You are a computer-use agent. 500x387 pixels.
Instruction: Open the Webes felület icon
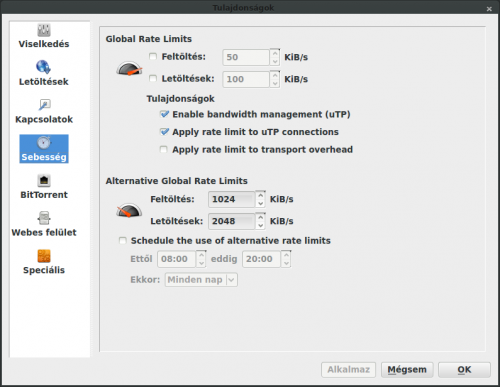44,218
